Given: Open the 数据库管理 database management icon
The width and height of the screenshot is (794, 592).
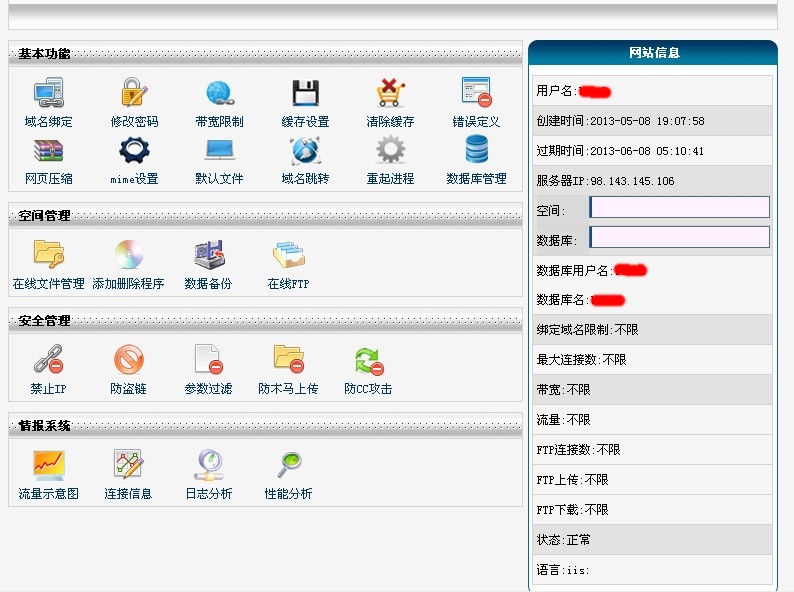Looking at the screenshot, I should [476, 151].
